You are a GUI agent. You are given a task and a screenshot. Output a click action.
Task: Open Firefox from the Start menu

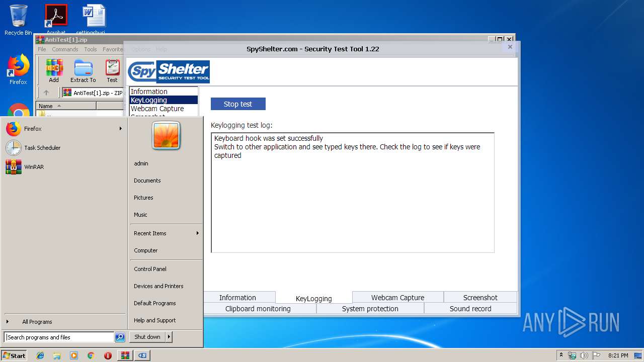[64, 129]
